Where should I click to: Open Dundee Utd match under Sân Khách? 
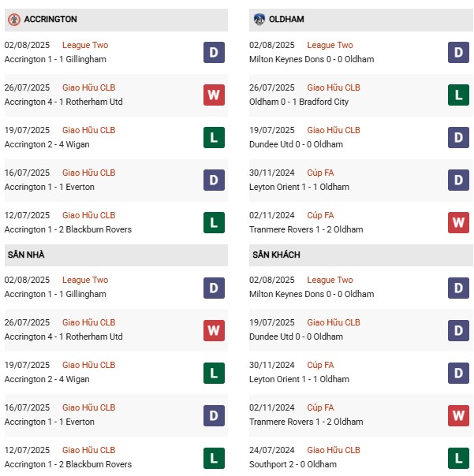point(296,337)
